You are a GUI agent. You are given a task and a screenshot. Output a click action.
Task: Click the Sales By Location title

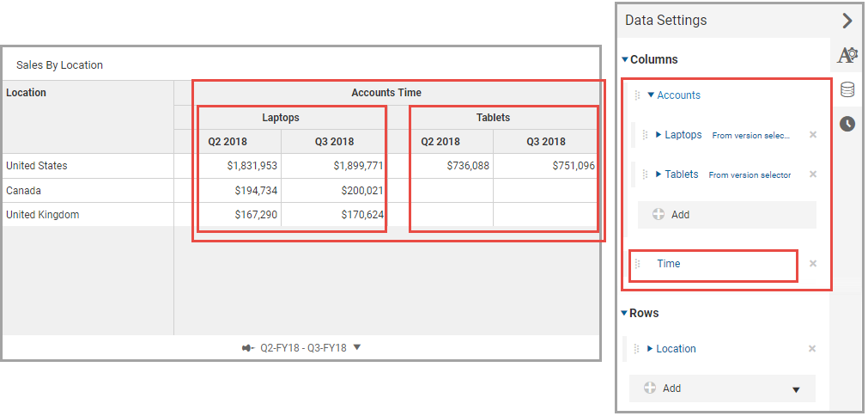point(60,64)
